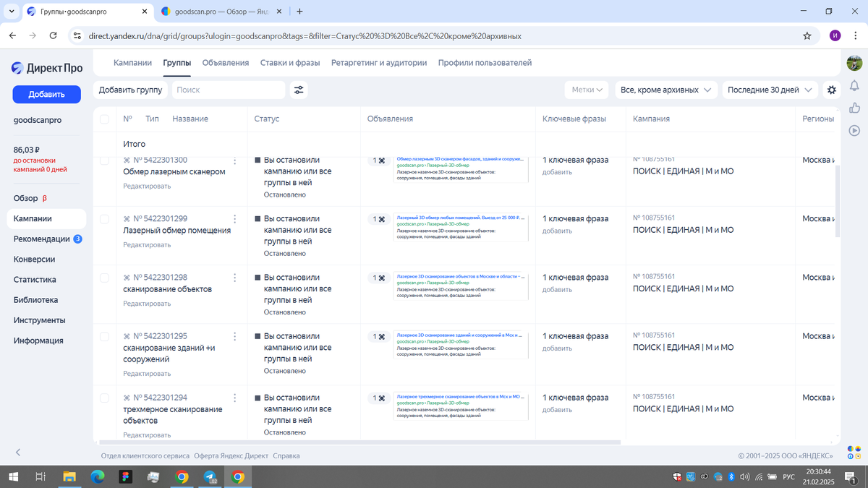Switch to the Кампании tab
The height and width of the screenshot is (488, 868).
coord(132,63)
